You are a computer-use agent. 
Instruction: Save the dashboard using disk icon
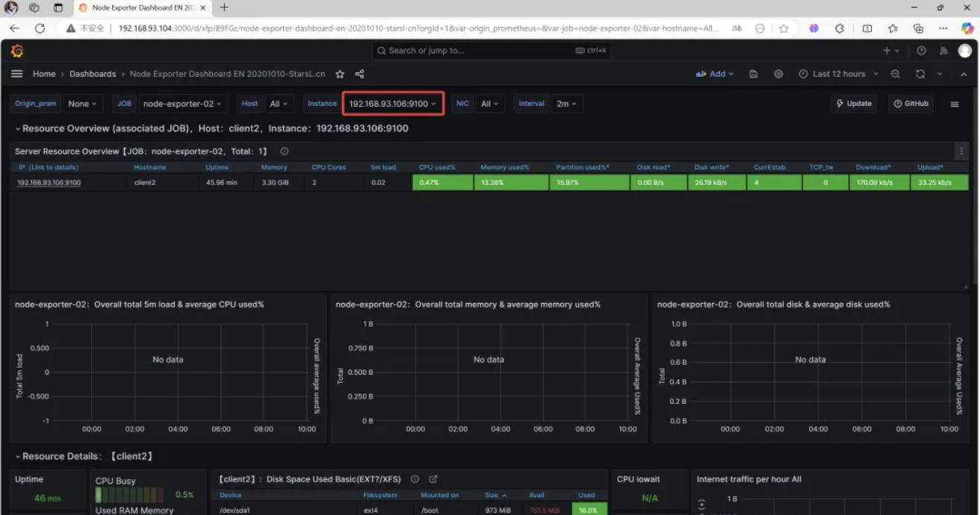[754, 74]
